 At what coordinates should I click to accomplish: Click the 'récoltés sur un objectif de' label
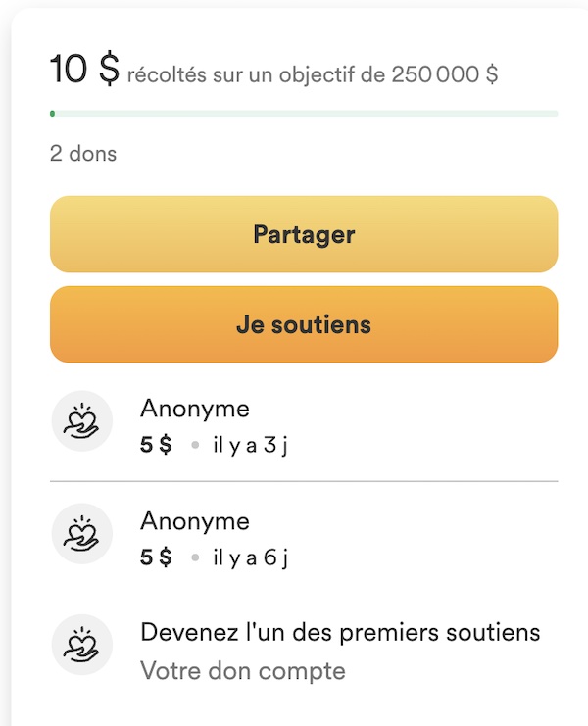257,74
